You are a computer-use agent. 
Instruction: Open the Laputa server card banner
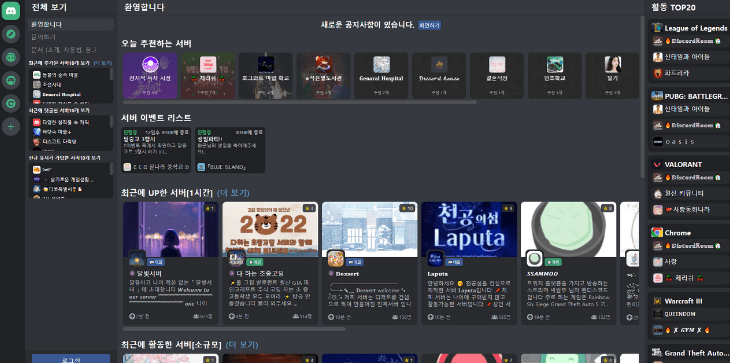(x=469, y=229)
